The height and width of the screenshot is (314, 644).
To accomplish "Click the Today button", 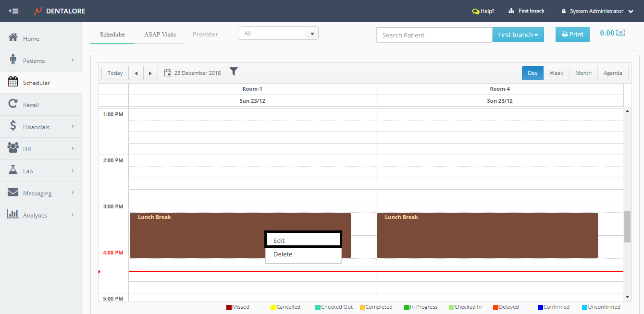I will coord(115,73).
